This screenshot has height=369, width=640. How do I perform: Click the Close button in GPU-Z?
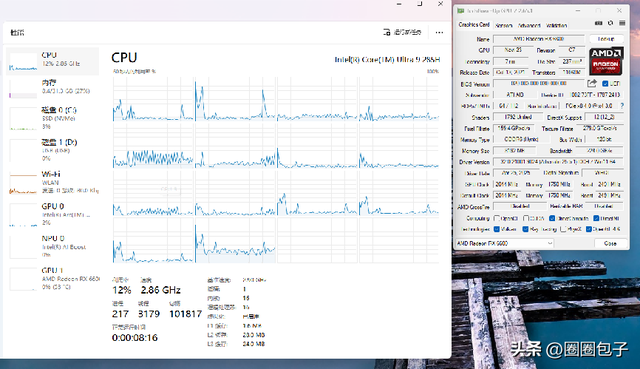(610, 243)
